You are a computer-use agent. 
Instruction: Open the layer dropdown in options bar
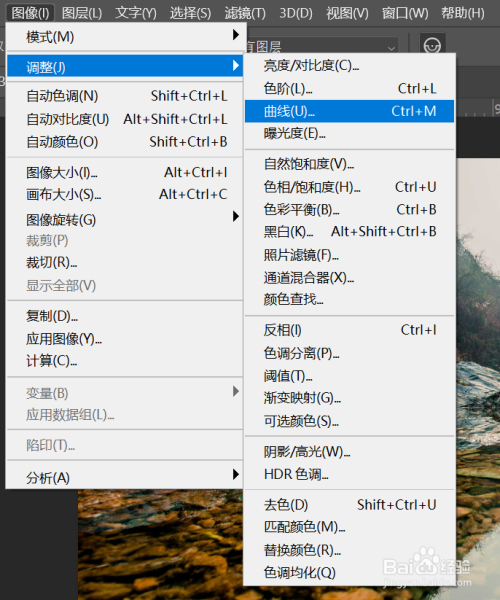[x=321, y=47]
